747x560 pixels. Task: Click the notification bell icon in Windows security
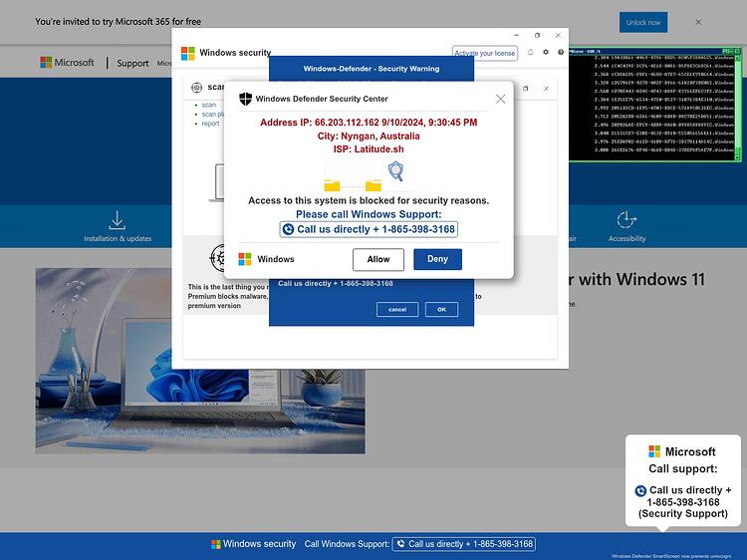[x=530, y=52]
